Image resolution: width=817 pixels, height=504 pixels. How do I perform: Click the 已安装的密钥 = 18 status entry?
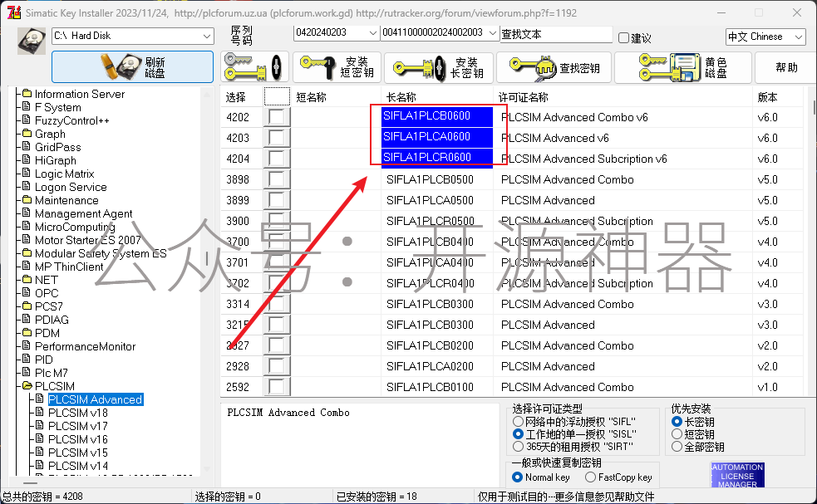(x=377, y=497)
